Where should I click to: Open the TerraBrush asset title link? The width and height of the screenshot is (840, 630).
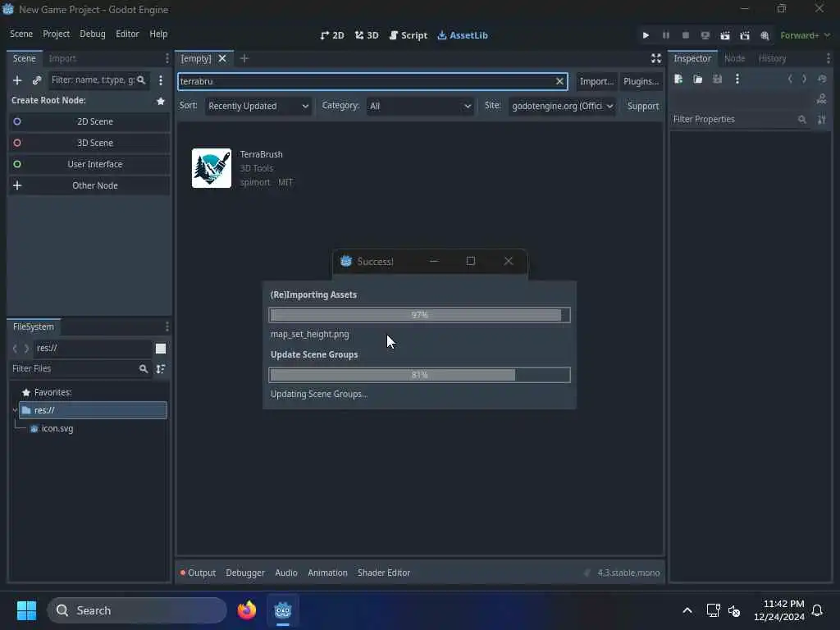point(262,154)
